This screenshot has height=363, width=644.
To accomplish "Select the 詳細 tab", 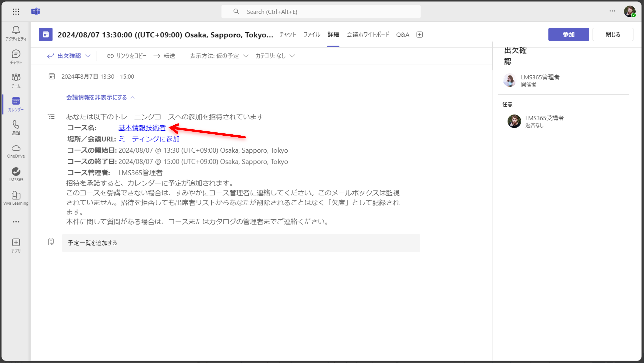I will coord(333,35).
